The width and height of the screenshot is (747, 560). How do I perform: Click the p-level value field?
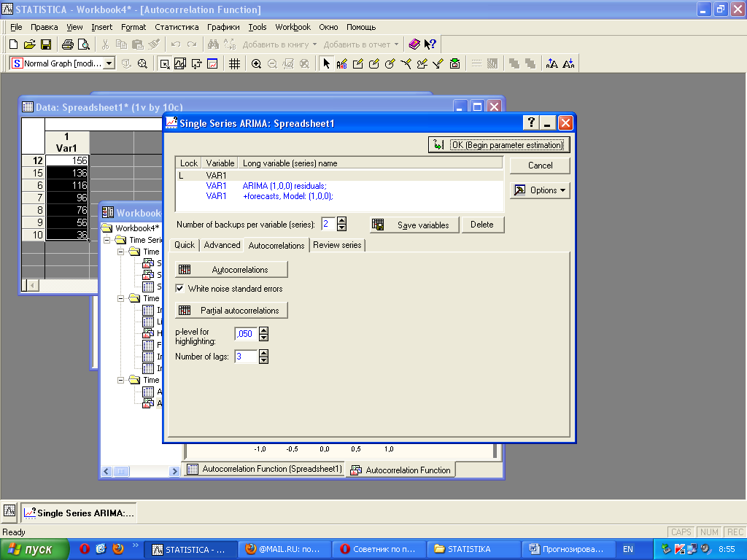(246, 334)
